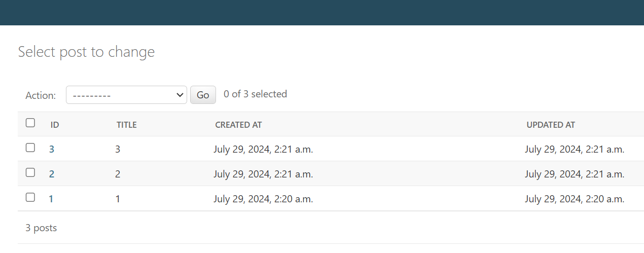The image size is (644, 253).
Task: Sort by CREATED AT column header
Action: [238, 125]
